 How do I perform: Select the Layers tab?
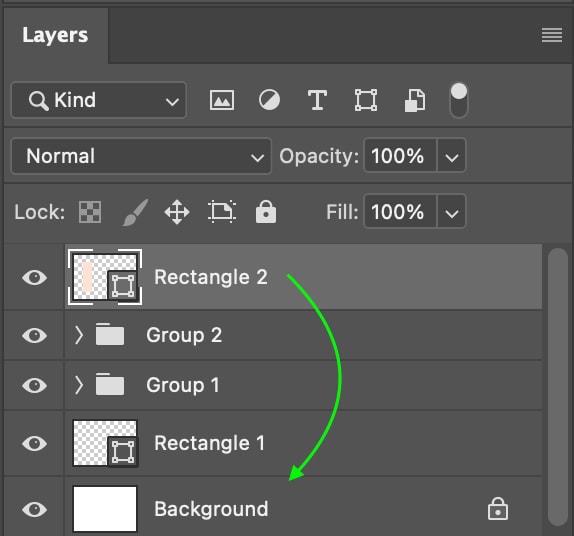coord(55,35)
